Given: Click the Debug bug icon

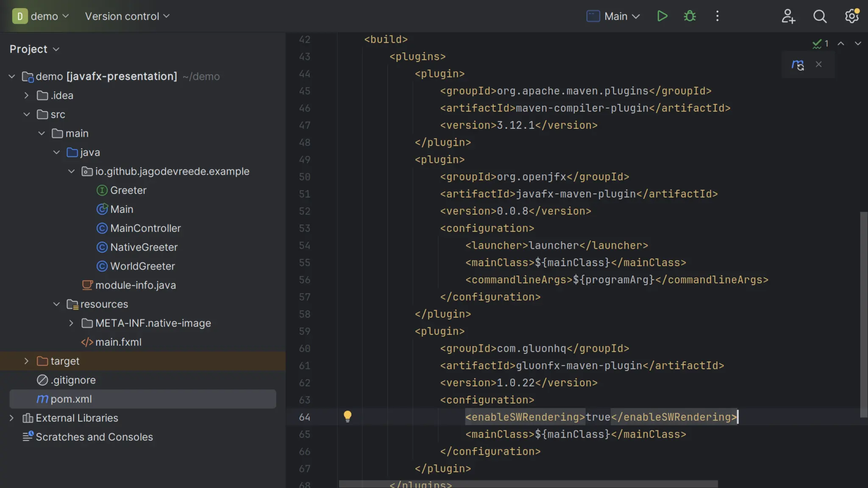Looking at the screenshot, I should 690,16.
